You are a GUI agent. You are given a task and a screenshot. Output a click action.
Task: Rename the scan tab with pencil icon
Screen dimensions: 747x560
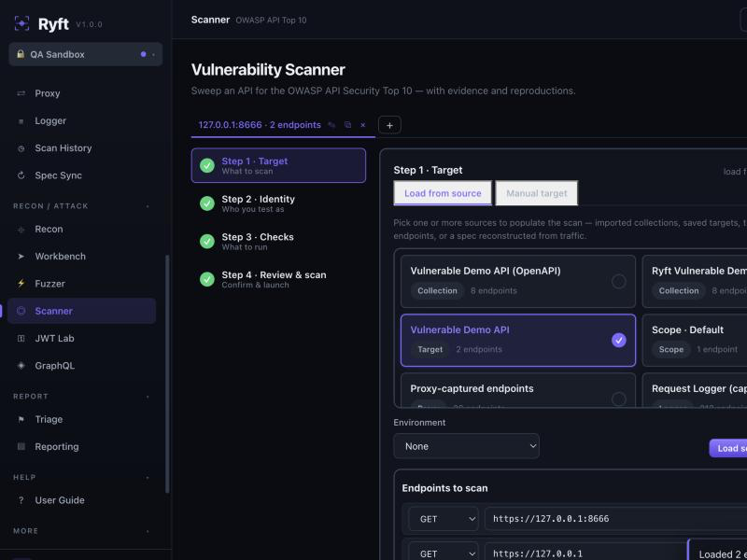tap(331, 125)
